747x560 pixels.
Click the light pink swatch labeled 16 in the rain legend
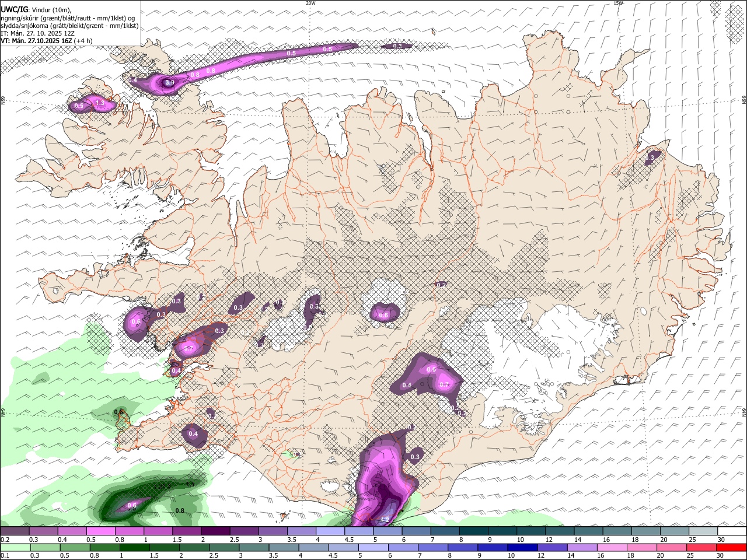(612, 547)
